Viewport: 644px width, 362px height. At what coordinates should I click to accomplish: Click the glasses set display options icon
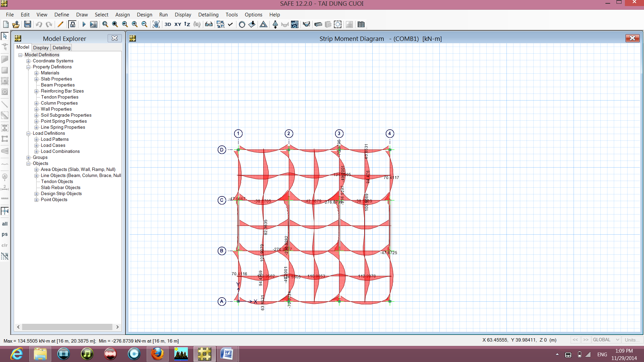(x=209, y=24)
